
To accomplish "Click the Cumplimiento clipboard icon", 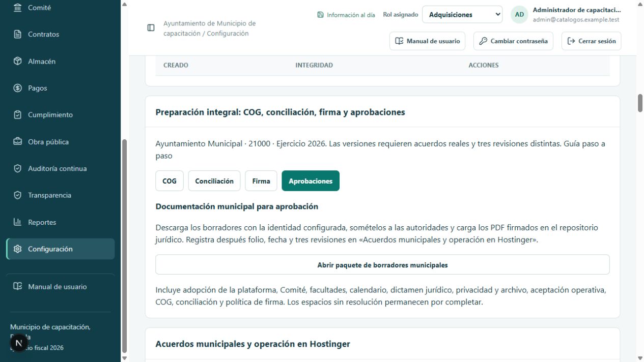I will pos(18,115).
